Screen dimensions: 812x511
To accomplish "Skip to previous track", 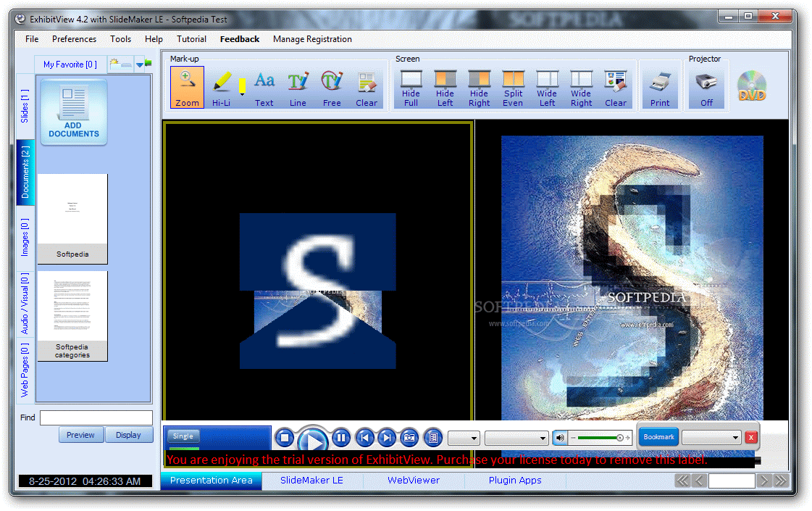I will tap(364, 438).
